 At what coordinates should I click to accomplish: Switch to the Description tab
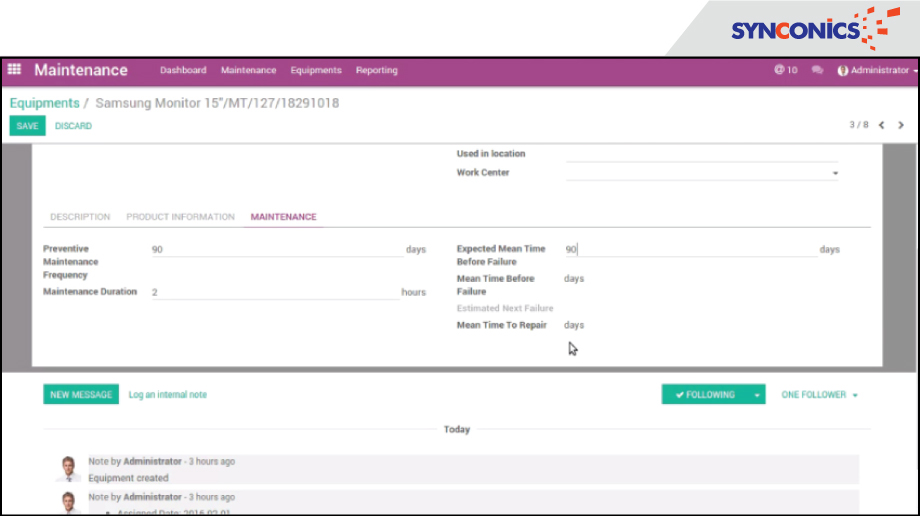coord(80,217)
